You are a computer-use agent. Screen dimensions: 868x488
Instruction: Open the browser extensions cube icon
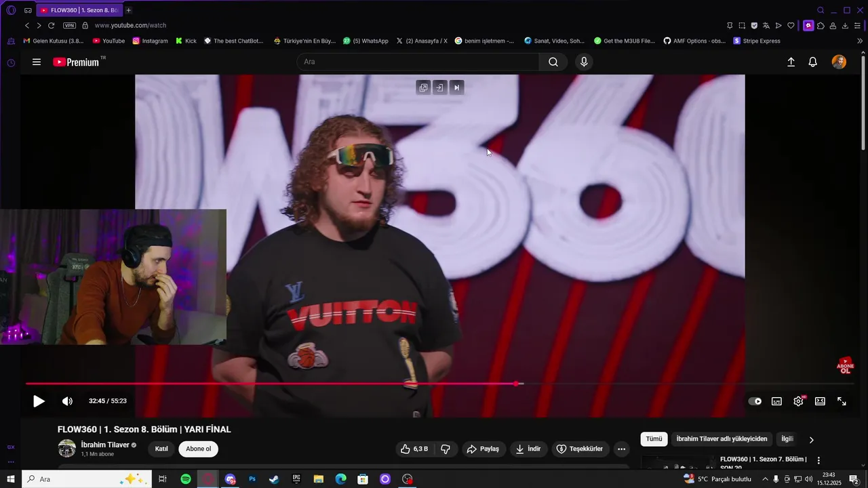821,26
